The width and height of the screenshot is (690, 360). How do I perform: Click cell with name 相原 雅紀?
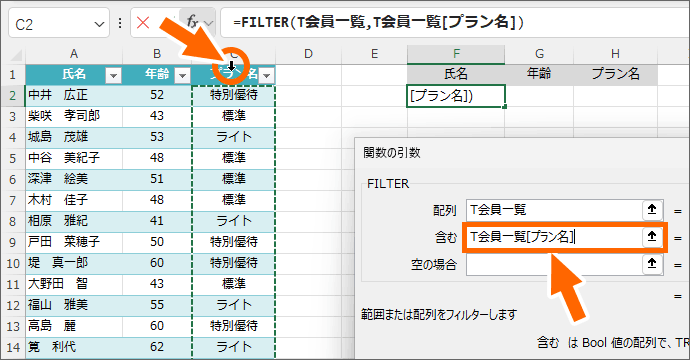pyautogui.click(x=73, y=221)
